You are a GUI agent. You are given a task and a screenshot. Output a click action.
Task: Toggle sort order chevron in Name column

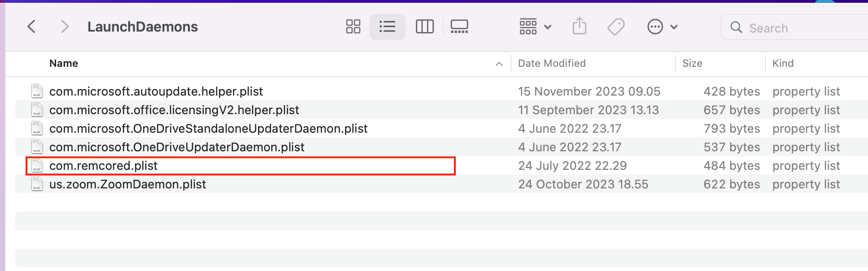coord(499,64)
